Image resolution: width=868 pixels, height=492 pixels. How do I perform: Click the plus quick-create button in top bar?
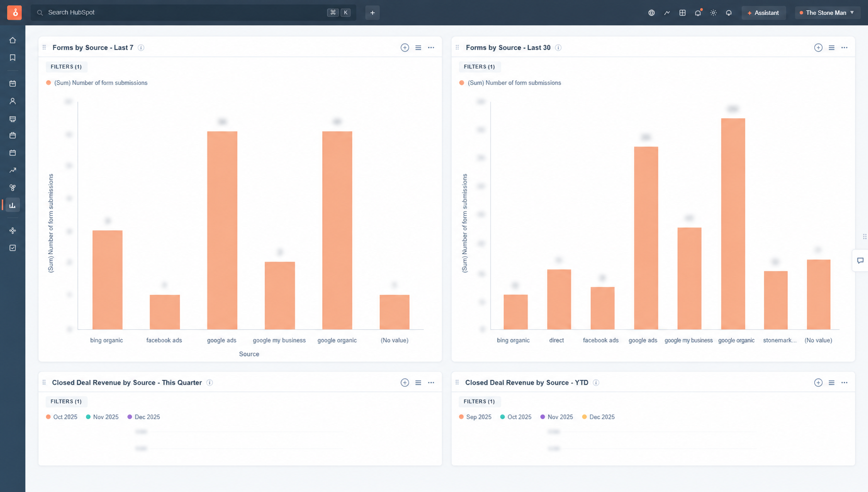pos(372,13)
